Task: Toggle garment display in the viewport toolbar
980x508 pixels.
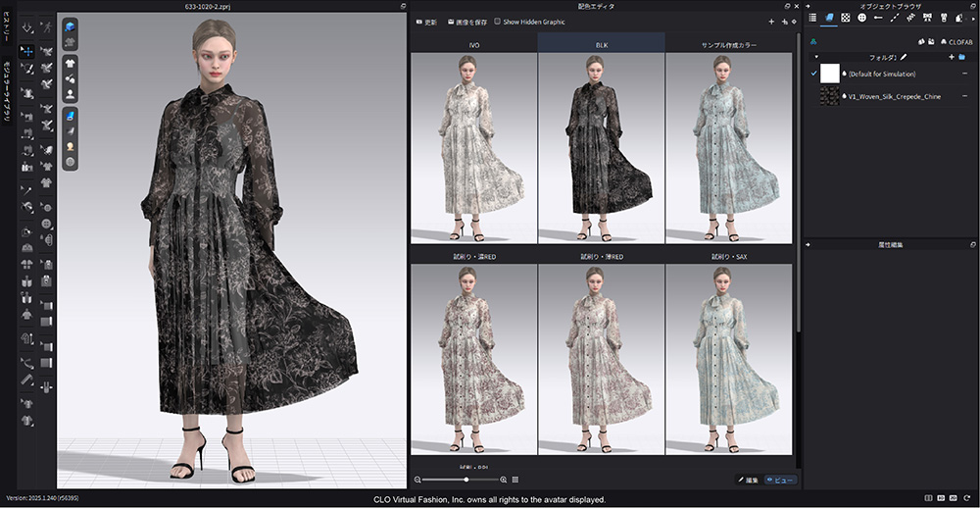Action: [71, 62]
